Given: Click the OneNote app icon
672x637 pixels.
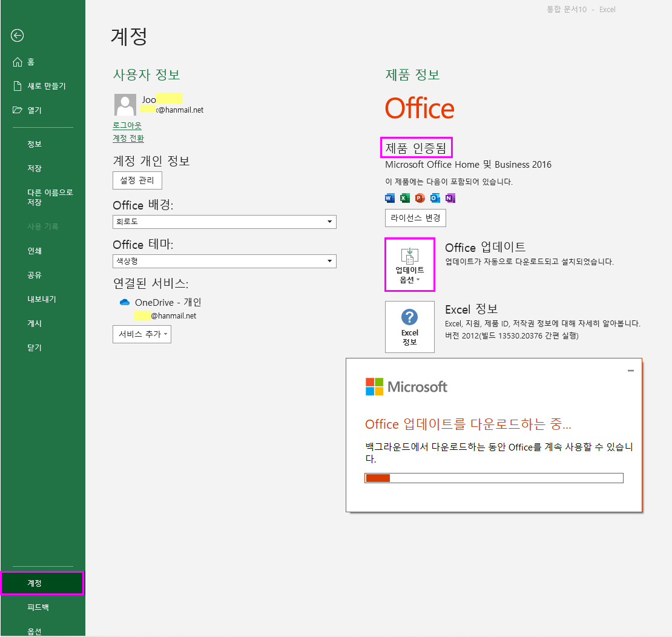Looking at the screenshot, I should (x=450, y=198).
